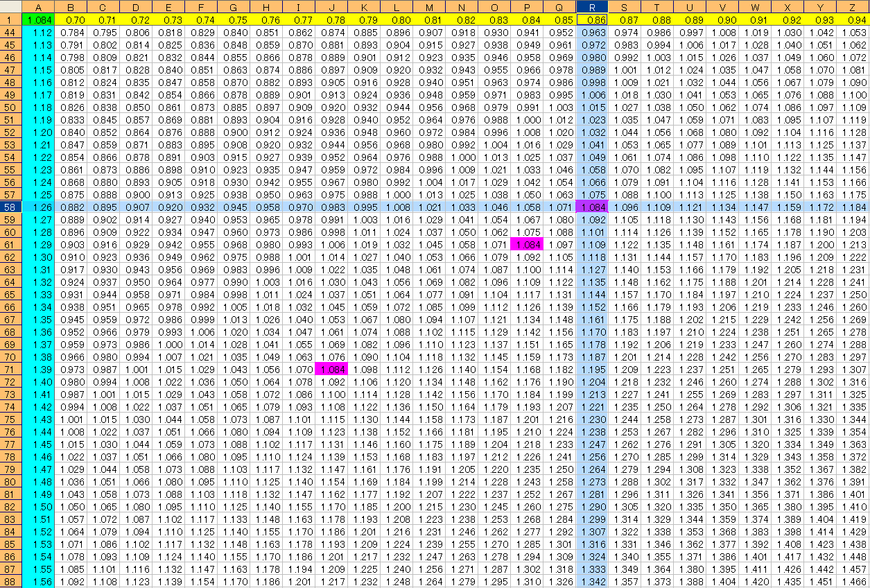Click cell B1 showing 0.70
This screenshot has height=588, width=870.
click(71, 20)
